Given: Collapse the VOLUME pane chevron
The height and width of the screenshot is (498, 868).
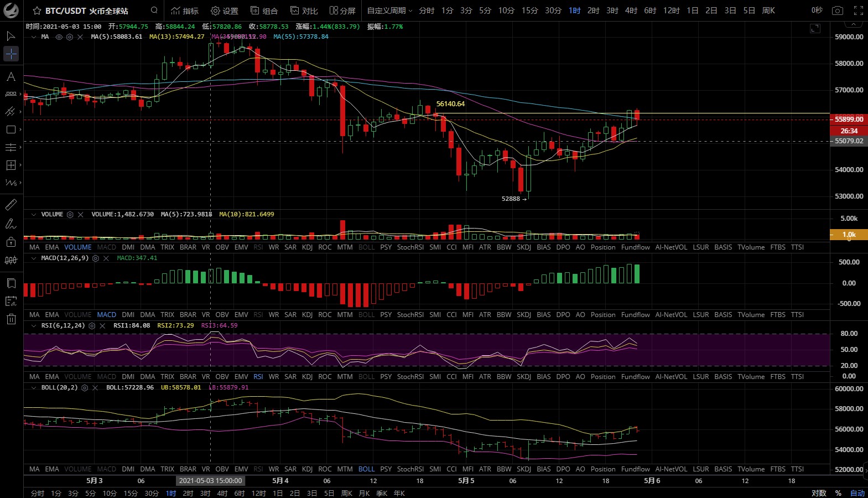Looking at the screenshot, I should click(34, 215).
